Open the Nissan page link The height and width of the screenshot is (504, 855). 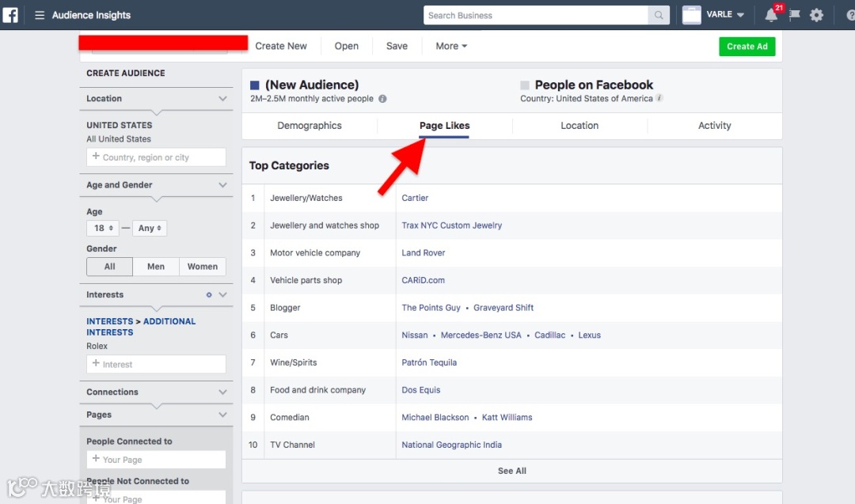point(414,335)
